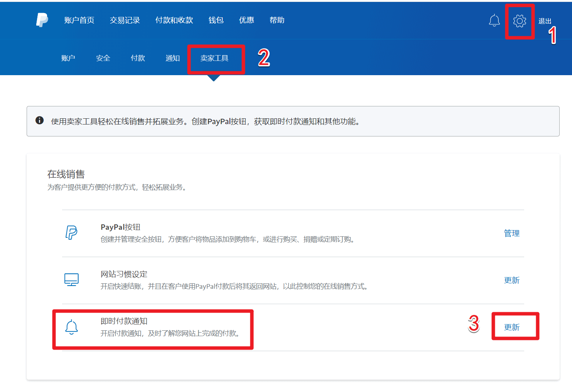Click the description starting 创建并管理安全按钮
The height and width of the screenshot is (392, 572).
[229, 239]
